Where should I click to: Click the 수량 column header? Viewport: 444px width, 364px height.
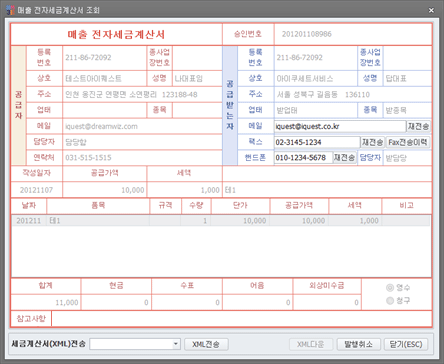point(196,206)
